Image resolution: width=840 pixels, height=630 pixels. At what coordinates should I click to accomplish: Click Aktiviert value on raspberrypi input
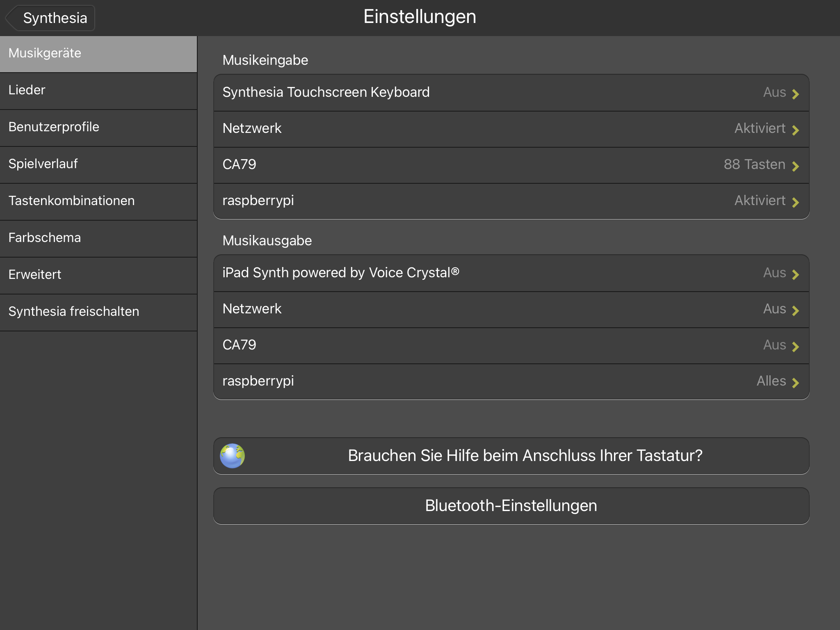[760, 200]
